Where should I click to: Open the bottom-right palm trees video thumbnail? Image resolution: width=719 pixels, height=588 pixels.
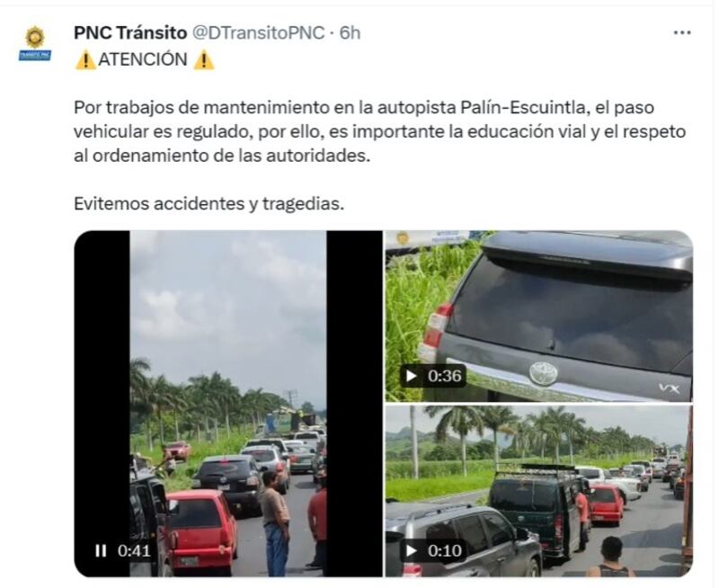click(538, 491)
